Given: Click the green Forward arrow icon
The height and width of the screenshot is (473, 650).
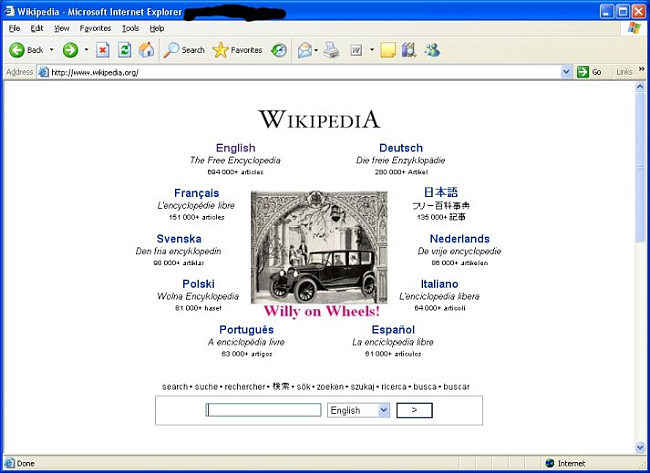Looking at the screenshot, I should pos(70,50).
